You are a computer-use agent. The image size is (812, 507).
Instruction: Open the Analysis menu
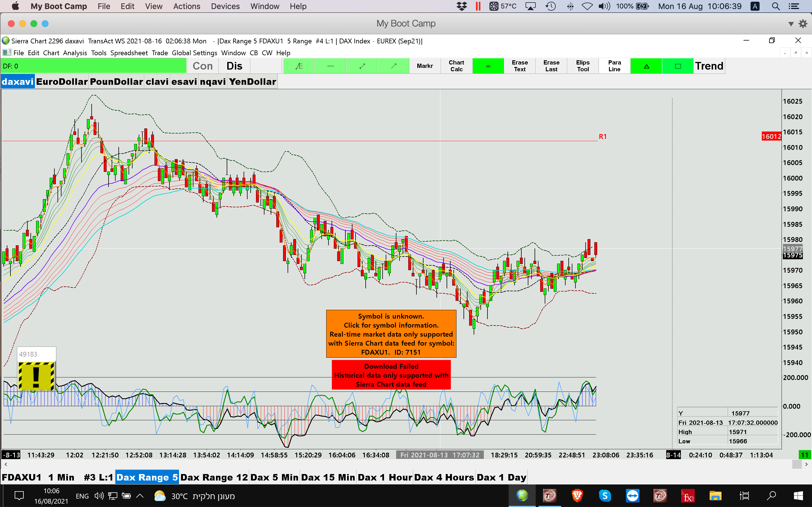[x=75, y=53]
